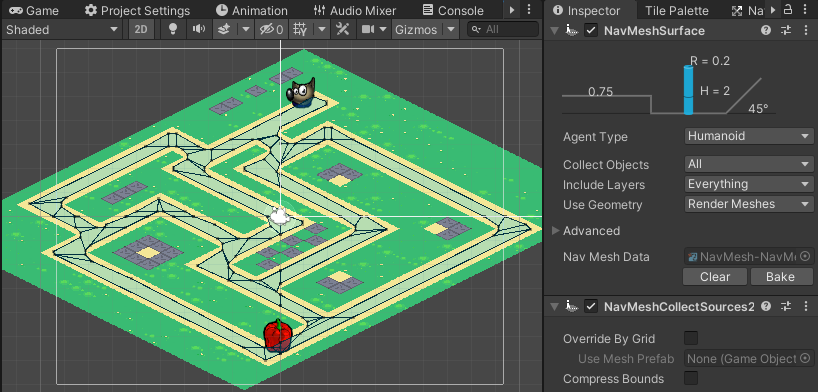The image size is (818, 392).
Task: Open the Shaded draw mode dropdown
Action: click(63, 30)
